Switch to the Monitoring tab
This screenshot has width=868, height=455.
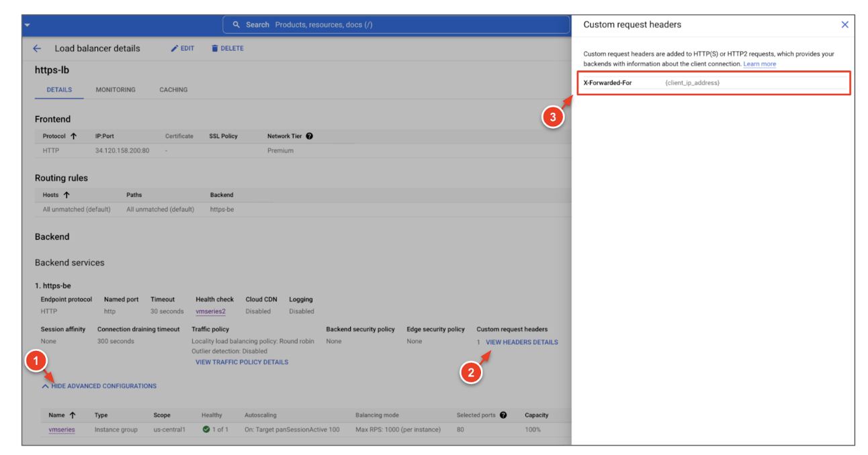click(115, 90)
